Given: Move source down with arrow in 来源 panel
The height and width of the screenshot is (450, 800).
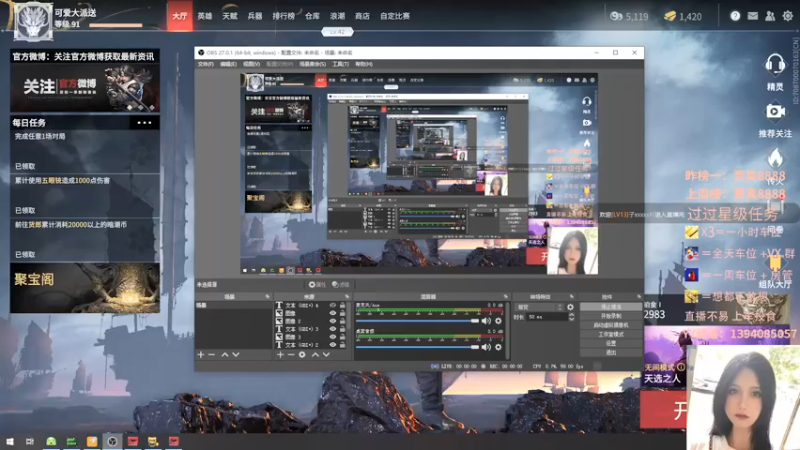Looking at the screenshot, I should click(x=326, y=355).
